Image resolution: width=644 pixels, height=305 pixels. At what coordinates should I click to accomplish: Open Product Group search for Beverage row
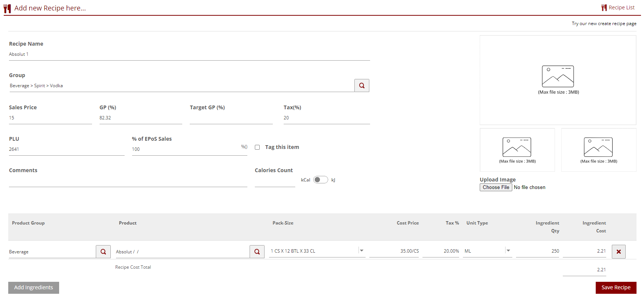coord(103,252)
